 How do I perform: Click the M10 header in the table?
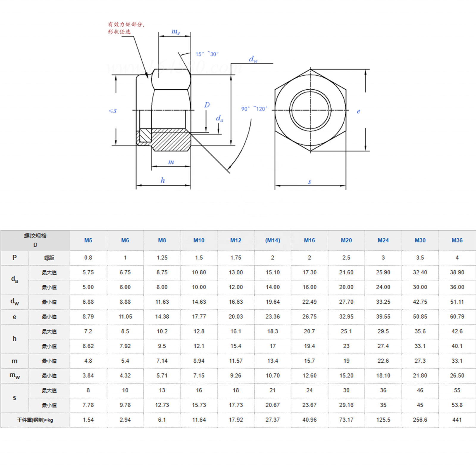[199, 240]
